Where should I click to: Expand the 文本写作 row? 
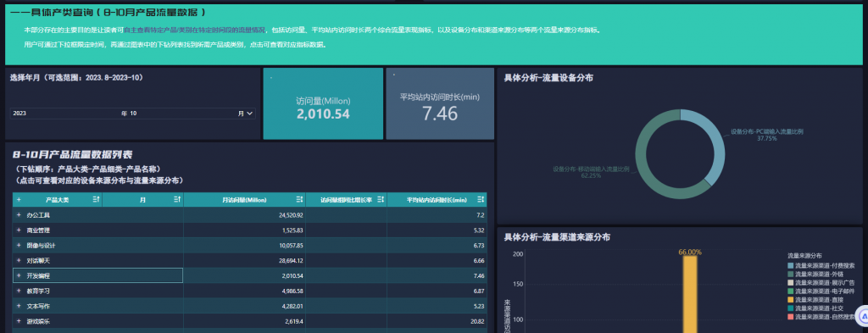pos(19,306)
